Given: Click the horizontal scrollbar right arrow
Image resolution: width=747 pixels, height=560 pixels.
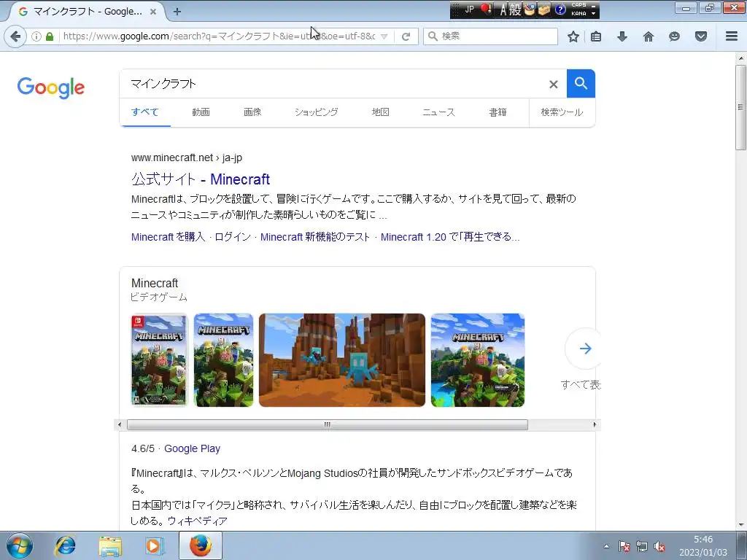Looking at the screenshot, I should tap(595, 425).
